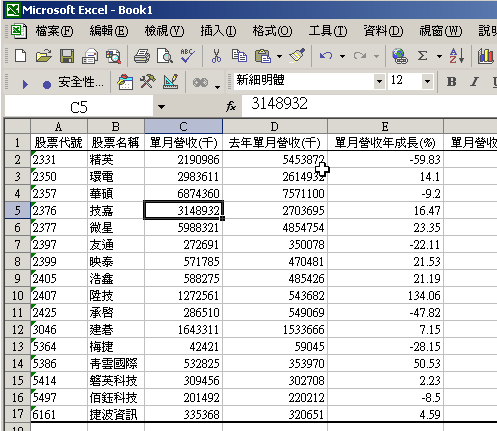Viewport: 497px width, 431px height.
Task: Click the Insert Function fx icon
Action: pyautogui.click(x=231, y=107)
